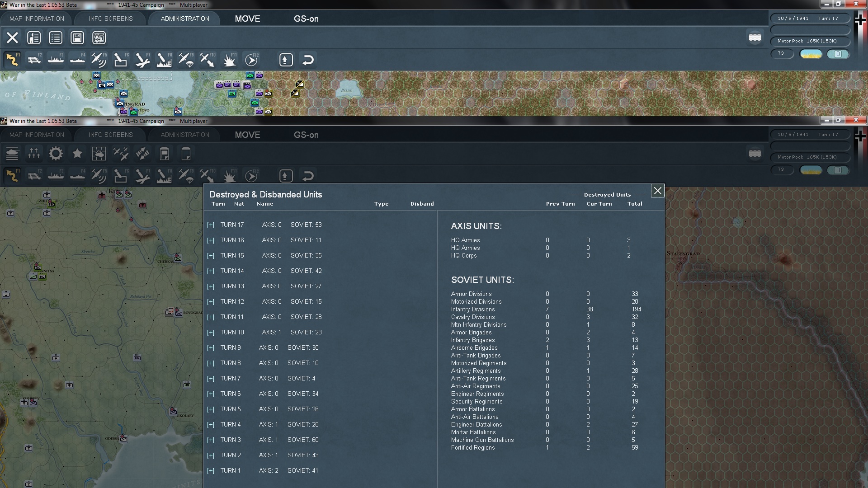The image size is (868, 488).
Task: Open ADMINISTRATION tab in lower window
Action: [x=185, y=135]
